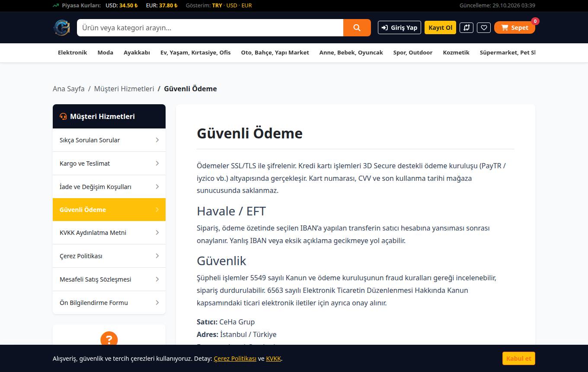Click the site logo icon
This screenshot has width=588, height=372.
pyautogui.click(x=61, y=28)
